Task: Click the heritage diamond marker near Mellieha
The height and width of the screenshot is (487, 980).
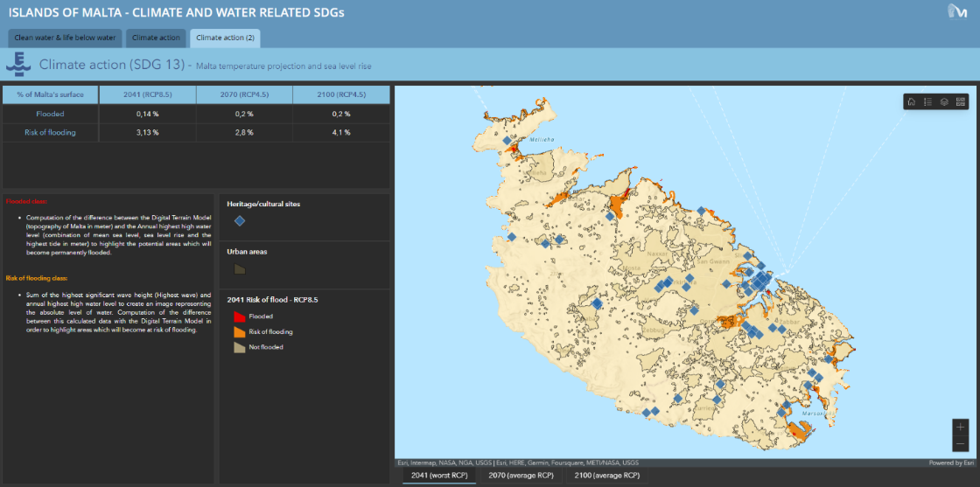Action: pos(507,141)
